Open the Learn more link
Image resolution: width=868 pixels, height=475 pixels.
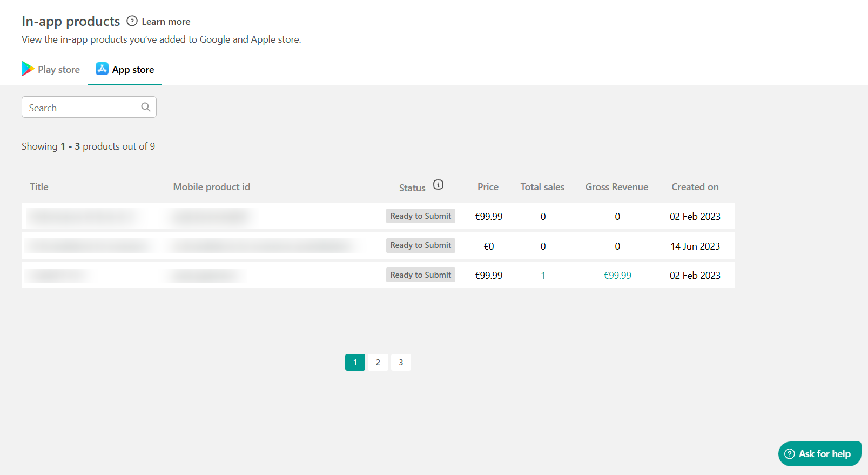[x=166, y=22]
